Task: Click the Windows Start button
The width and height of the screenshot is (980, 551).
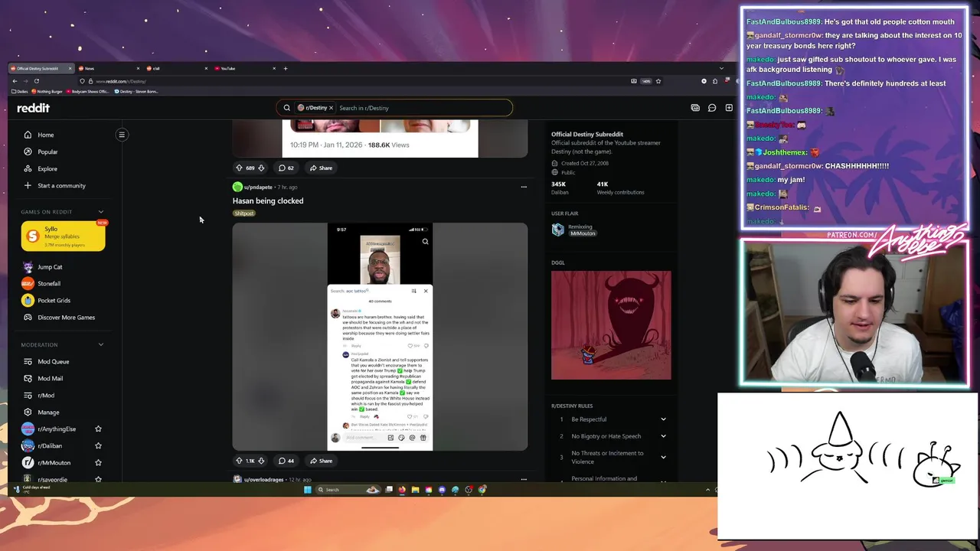Action: pos(308,490)
